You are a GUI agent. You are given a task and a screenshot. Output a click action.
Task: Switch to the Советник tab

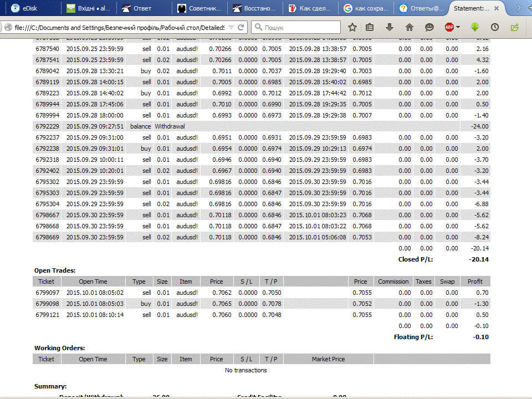[x=199, y=8]
